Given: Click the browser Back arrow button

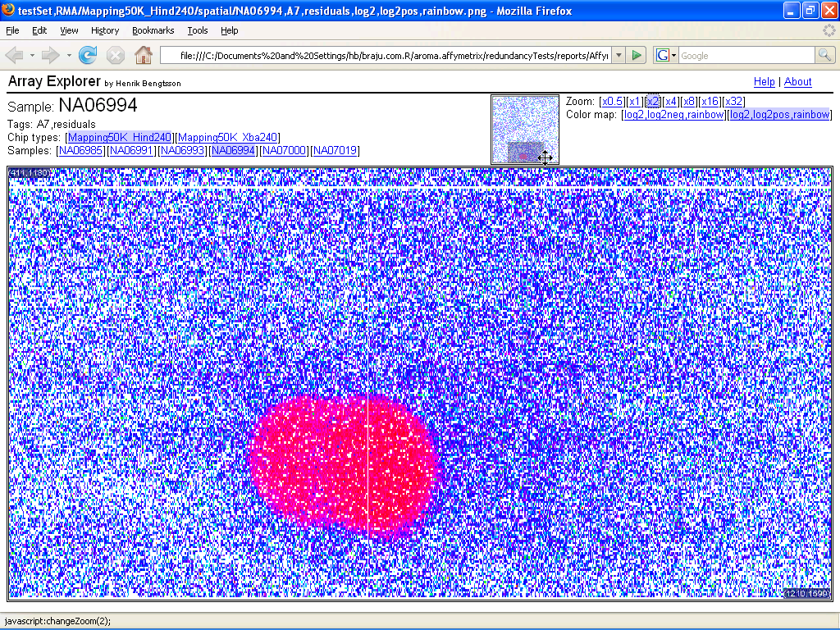Looking at the screenshot, I should (x=15, y=55).
